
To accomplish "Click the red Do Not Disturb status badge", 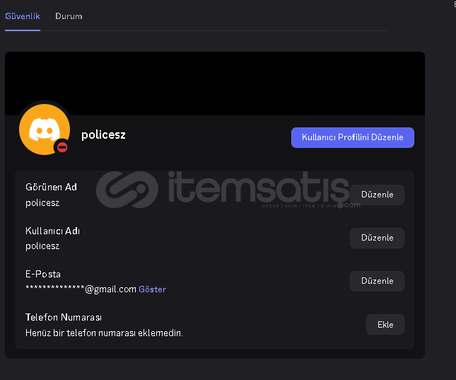I will coord(62,147).
